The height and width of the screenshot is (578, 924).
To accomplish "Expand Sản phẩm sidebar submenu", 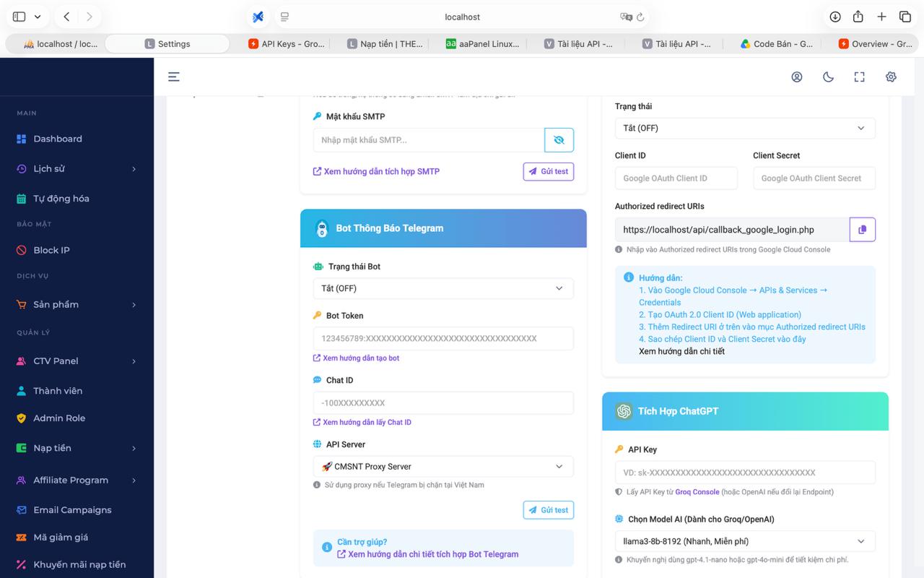I will tap(134, 305).
